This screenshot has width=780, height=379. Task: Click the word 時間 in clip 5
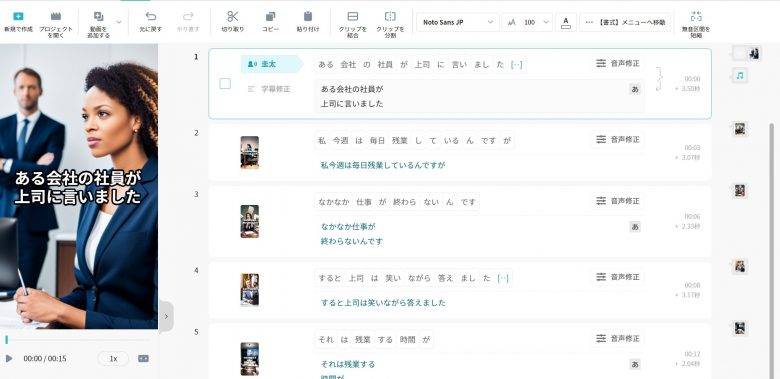pyautogui.click(x=407, y=340)
